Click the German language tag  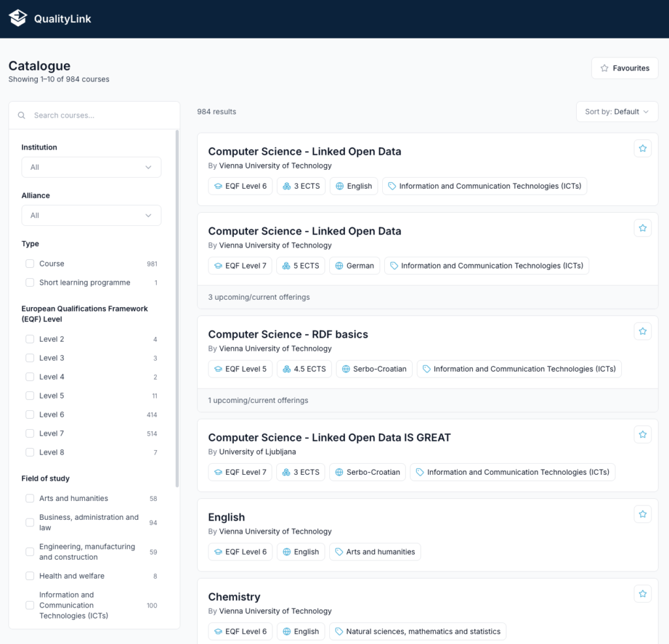click(x=355, y=266)
